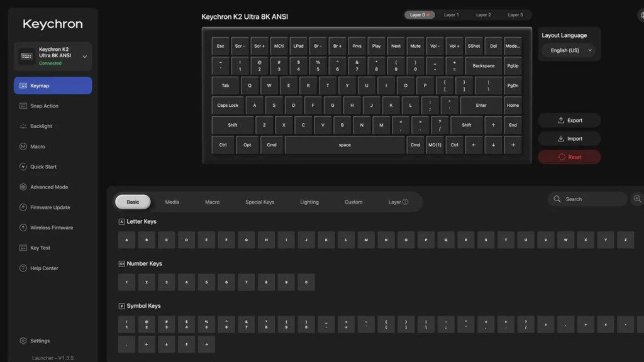Screen dimensions: 644x362
Task: Pick letter M from Letter Keys
Action: pyautogui.click(x=366, y=240)
